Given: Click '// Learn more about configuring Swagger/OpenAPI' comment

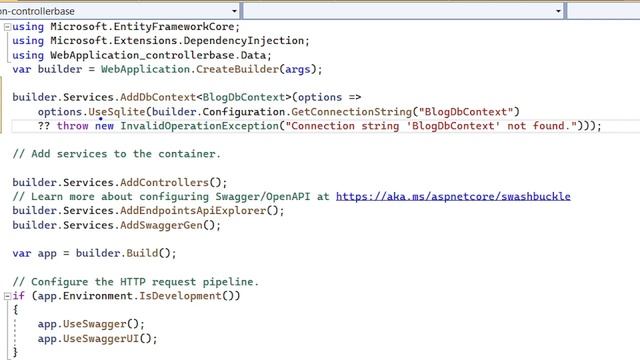Looking at the screenshot, I should pos(161,197).
